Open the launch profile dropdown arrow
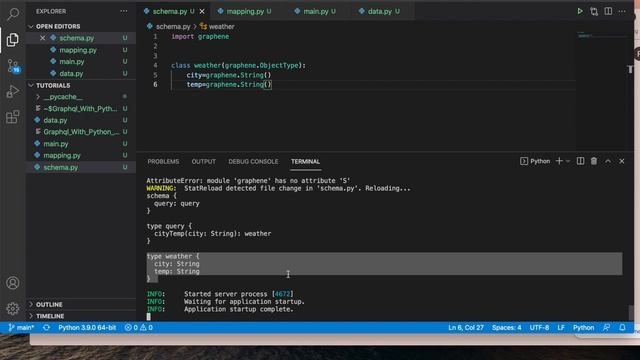640x360 pixels. [568, 161]
